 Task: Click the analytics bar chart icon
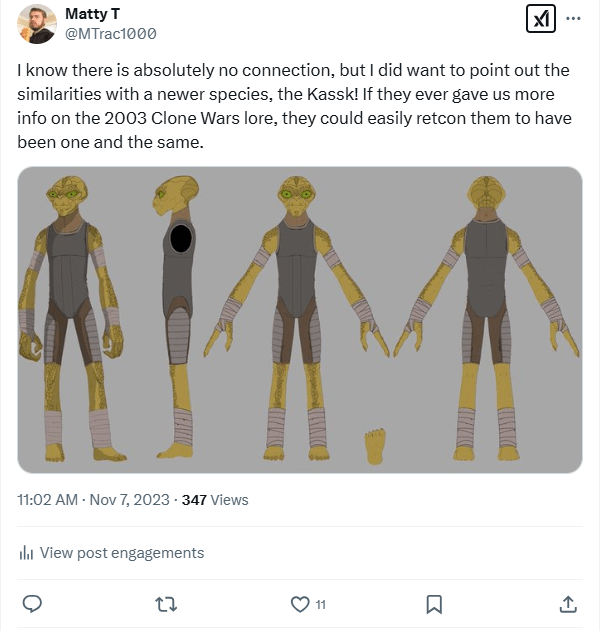pyautogui.click(x=27, y=553)
